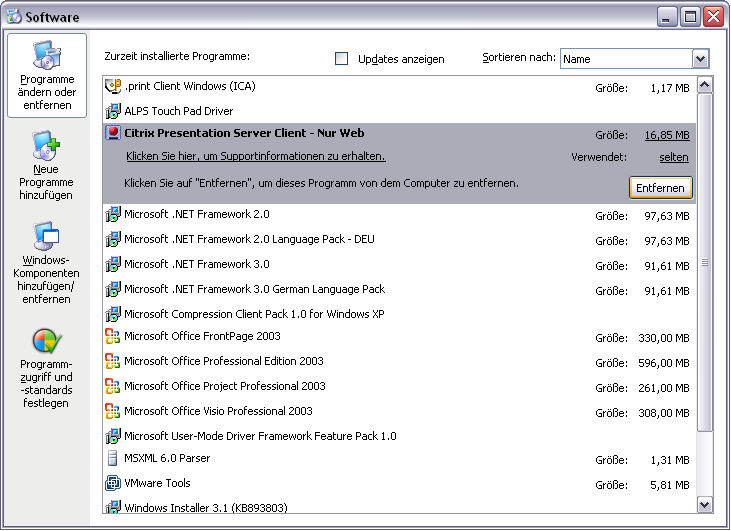Close the Software window
Viewport: 731px width, 531px height.
[713, 17]
